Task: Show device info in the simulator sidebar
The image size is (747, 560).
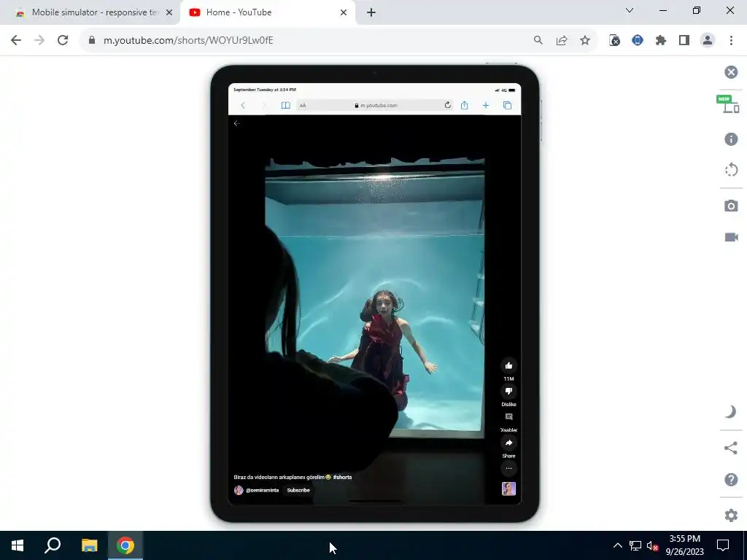Action: pos(731,139)
